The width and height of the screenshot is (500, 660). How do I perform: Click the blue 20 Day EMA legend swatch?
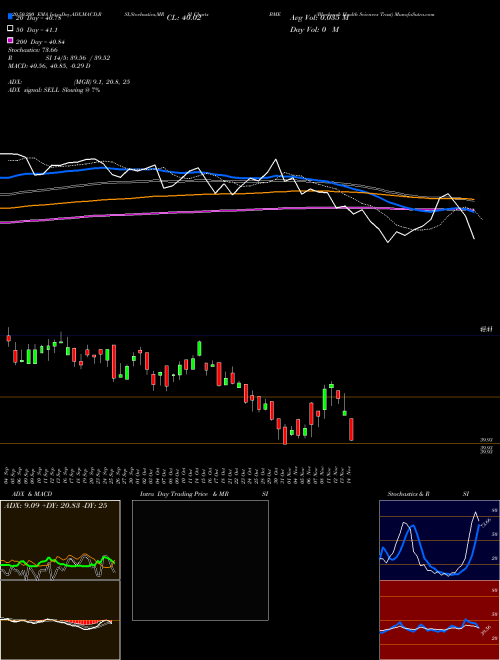[x=11, y=17]
